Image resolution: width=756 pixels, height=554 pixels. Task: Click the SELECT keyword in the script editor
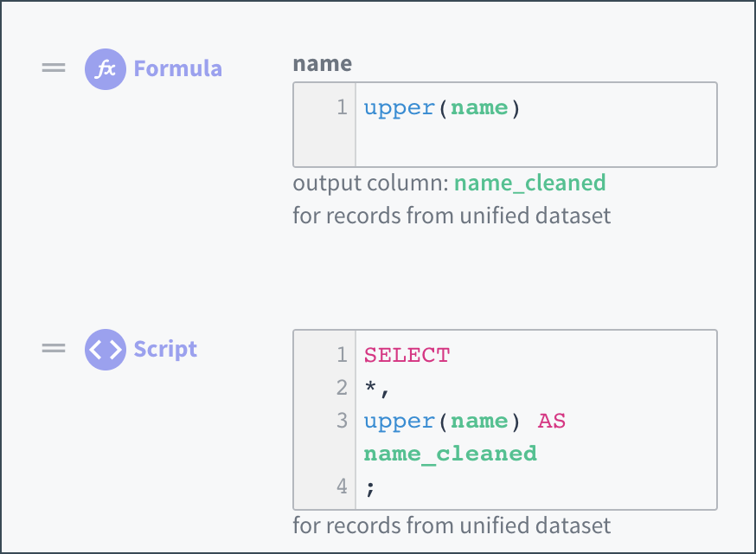click(407, 355)
